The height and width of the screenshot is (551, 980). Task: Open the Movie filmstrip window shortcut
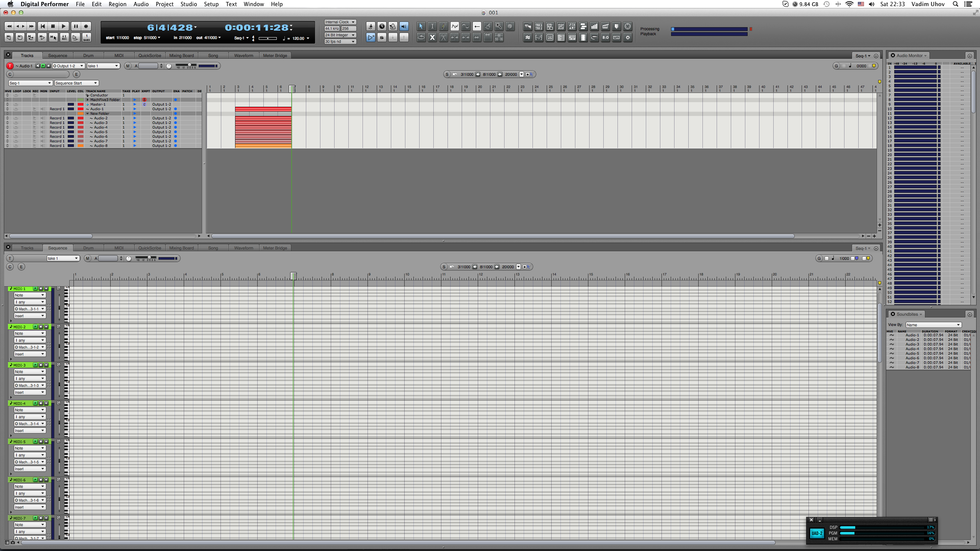click(583, 37)
